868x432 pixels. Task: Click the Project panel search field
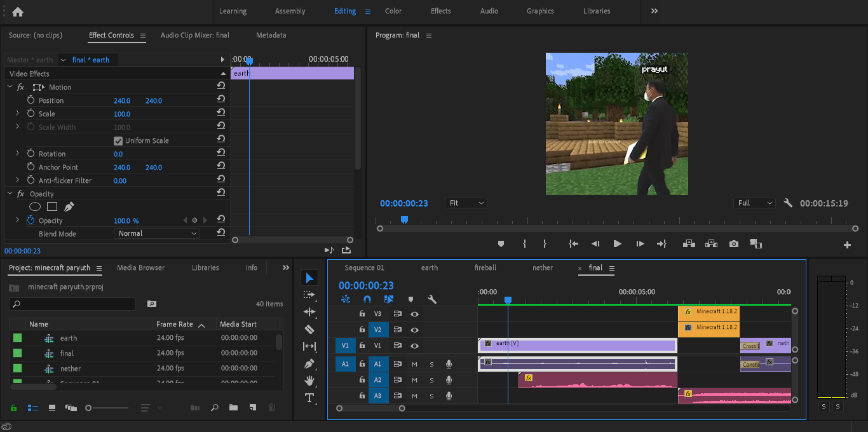click(x=73, y=304)
